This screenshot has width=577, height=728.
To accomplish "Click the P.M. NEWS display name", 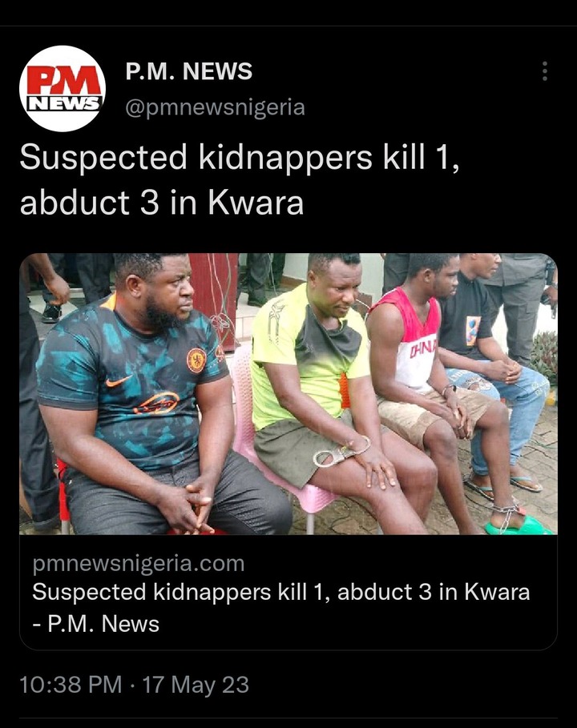I will (x=188, y=71).
